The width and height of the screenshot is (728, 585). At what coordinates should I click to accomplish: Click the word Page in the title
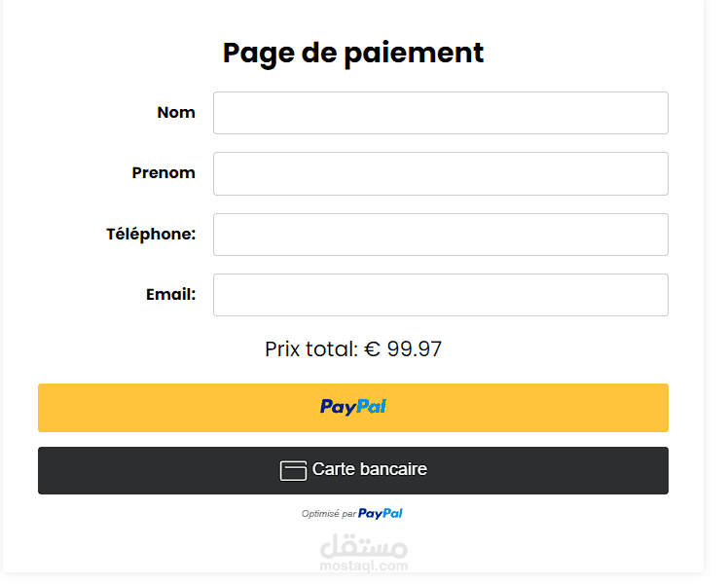click(x=257, y=53)
